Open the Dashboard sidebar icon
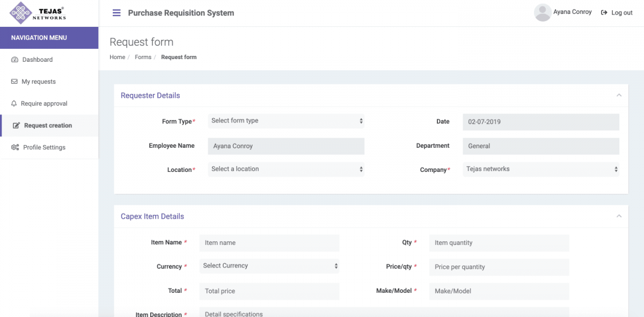 pos(16,59)
